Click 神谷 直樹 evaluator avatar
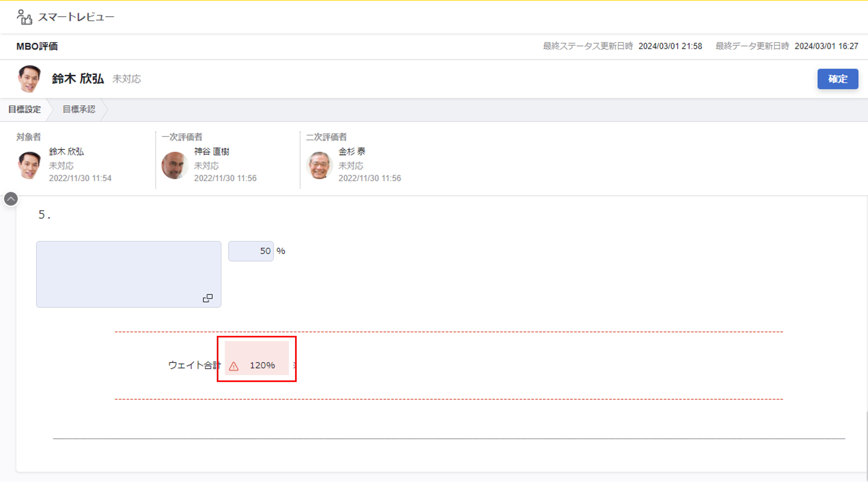Viewport: 868px width, 482px height. click(175, 165)
